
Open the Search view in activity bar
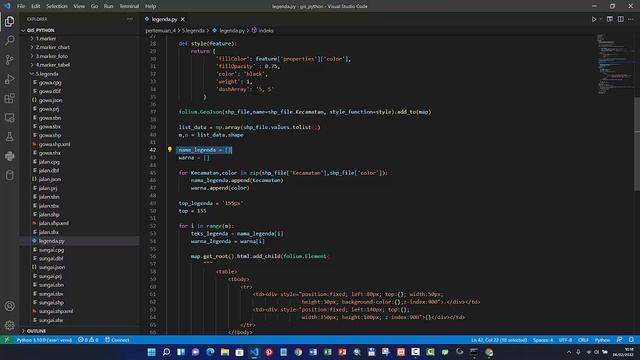[x=9, y=40]
